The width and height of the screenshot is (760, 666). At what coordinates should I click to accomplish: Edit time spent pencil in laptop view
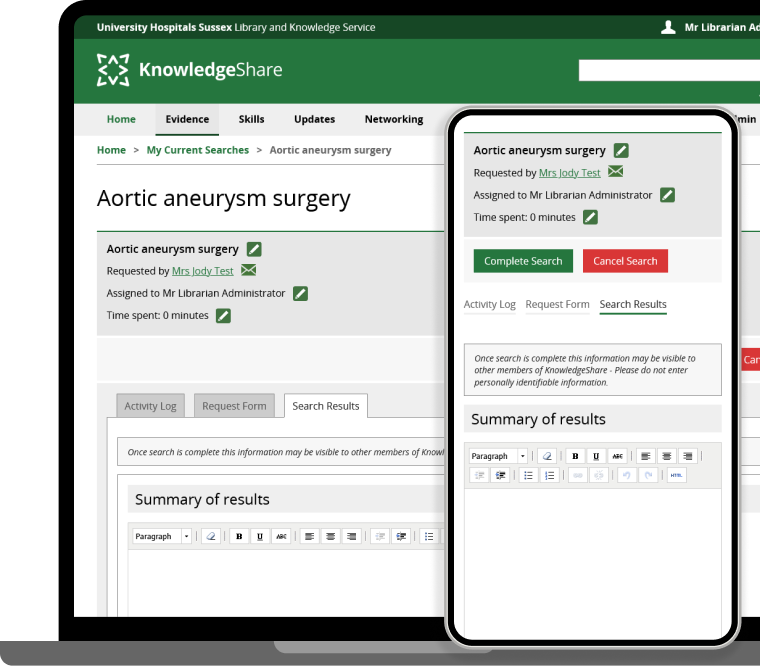pos(223,316)
